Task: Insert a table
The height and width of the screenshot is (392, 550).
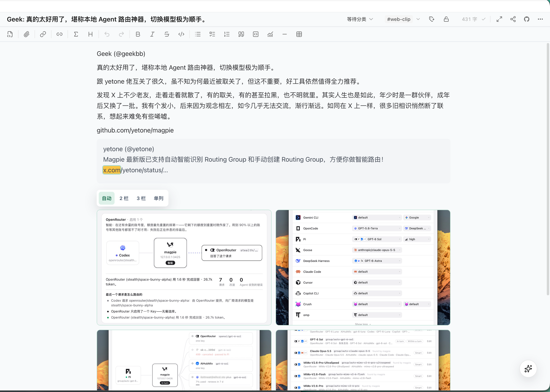Action: tap(299, 34)
